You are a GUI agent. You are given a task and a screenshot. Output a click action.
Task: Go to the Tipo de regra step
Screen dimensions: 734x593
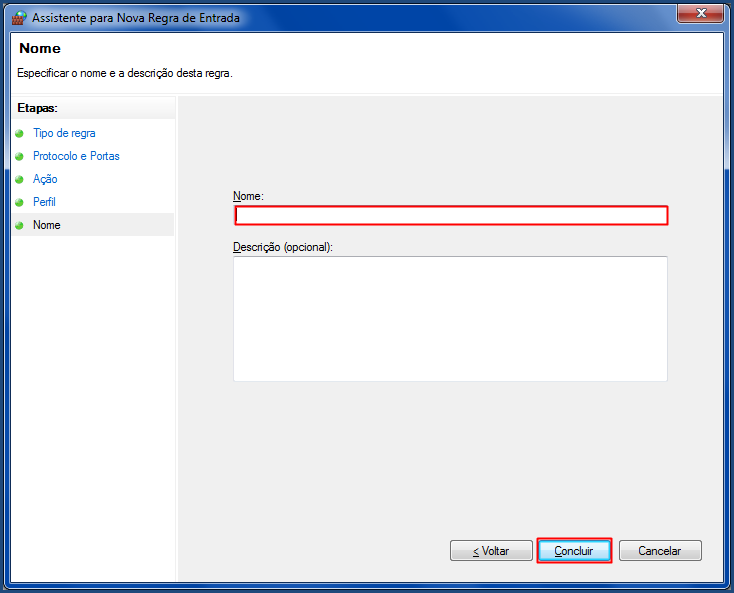pyautogui.click(x=64, y=133)
